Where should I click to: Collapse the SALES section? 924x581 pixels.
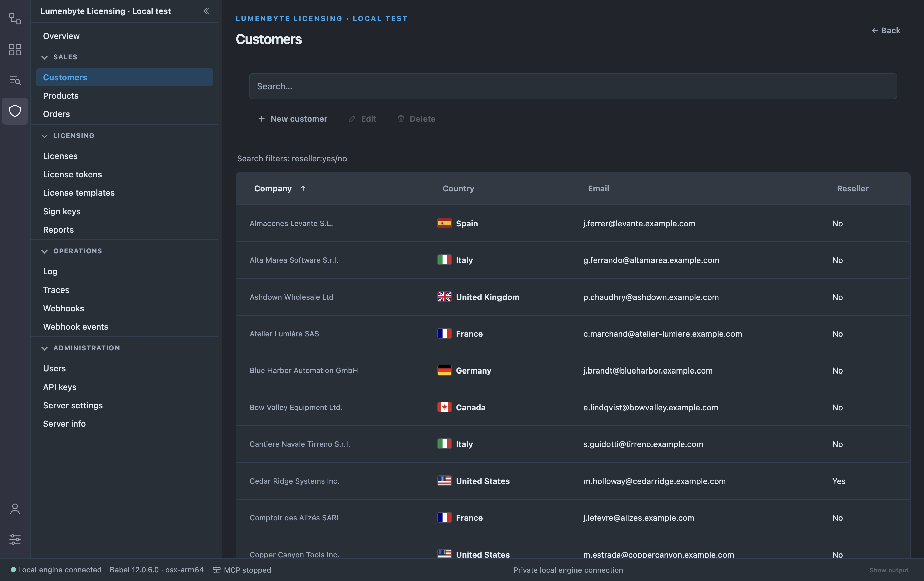[45, 57]
